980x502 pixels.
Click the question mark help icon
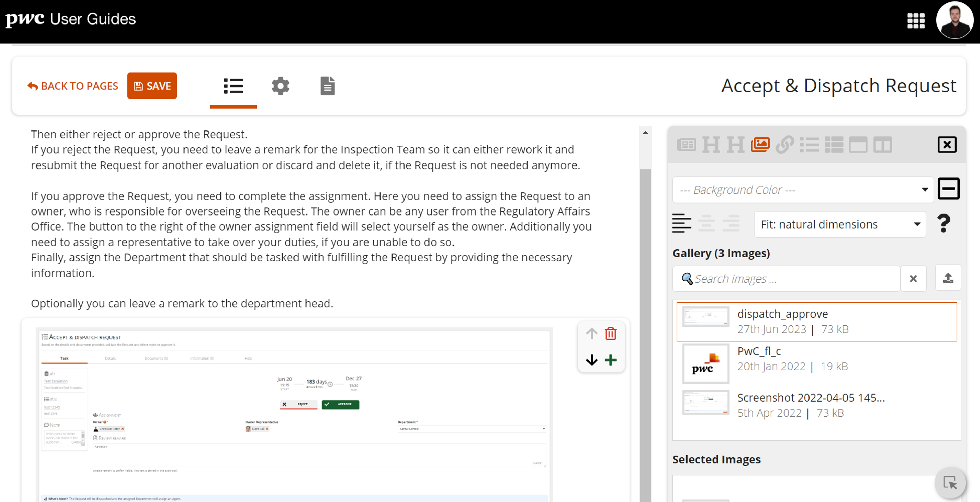944,223
